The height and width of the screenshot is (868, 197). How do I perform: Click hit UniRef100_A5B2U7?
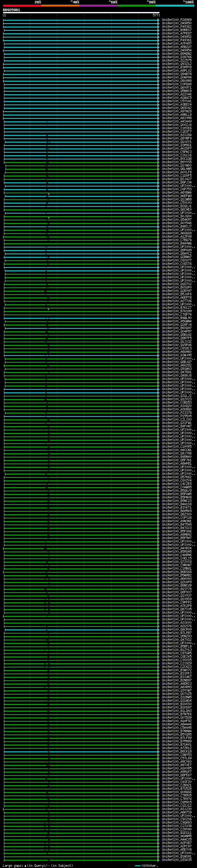pyautogui.click(x=177, y=47)
